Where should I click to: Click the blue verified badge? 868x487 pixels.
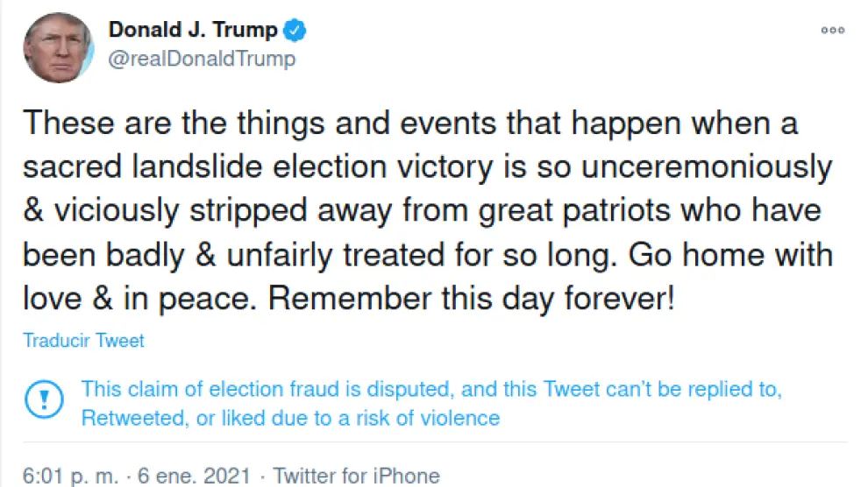[x=295, y=30]
